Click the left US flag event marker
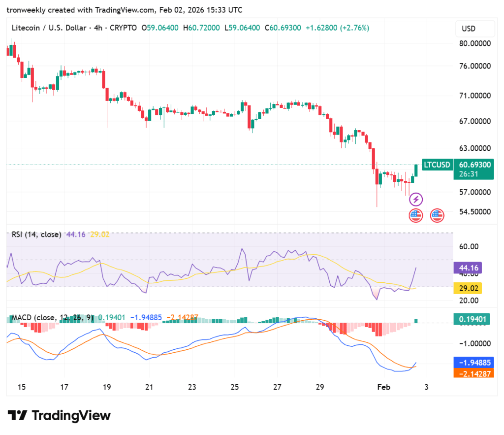Screen dimensions: 504x435 coord(415,216)
